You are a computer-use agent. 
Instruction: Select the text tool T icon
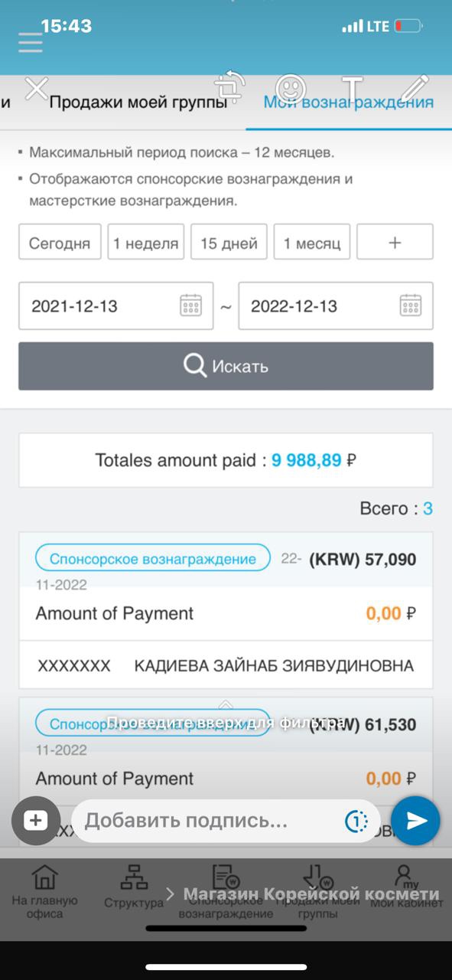coord(353,90)
